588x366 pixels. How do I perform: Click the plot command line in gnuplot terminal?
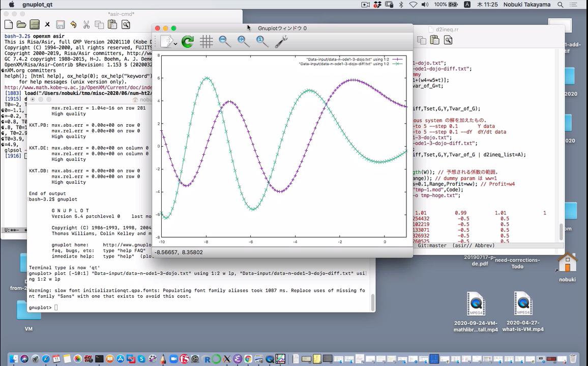pos(198,276)
